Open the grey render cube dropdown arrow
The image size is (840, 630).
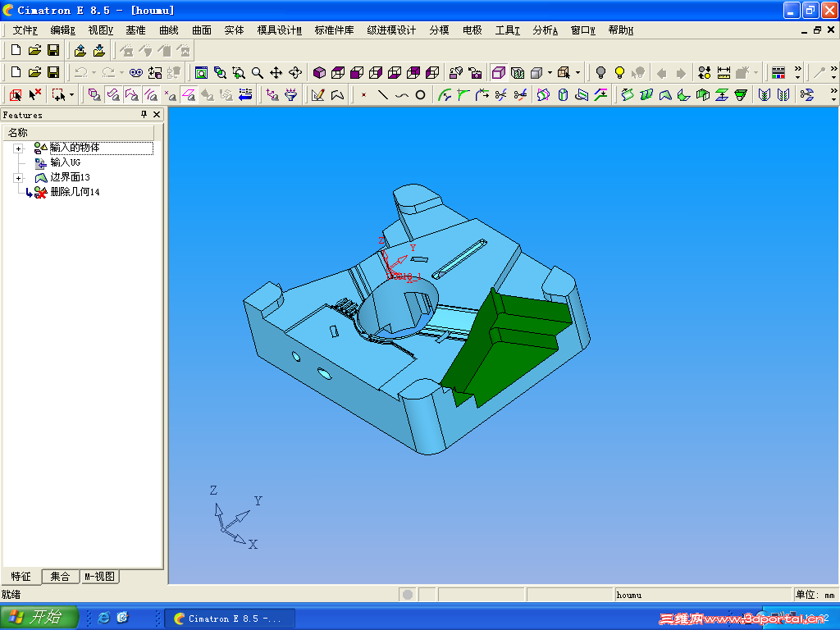click(x=550, y=72)
